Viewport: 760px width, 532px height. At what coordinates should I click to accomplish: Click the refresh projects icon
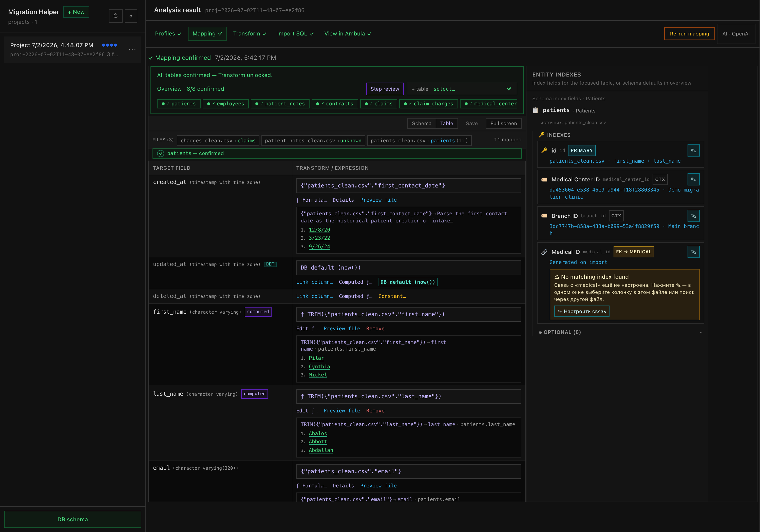[116, 16]
